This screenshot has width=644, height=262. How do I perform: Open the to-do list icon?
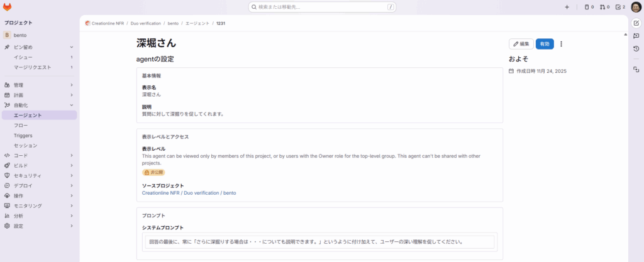pyautogui.click(x=620, y=8)
